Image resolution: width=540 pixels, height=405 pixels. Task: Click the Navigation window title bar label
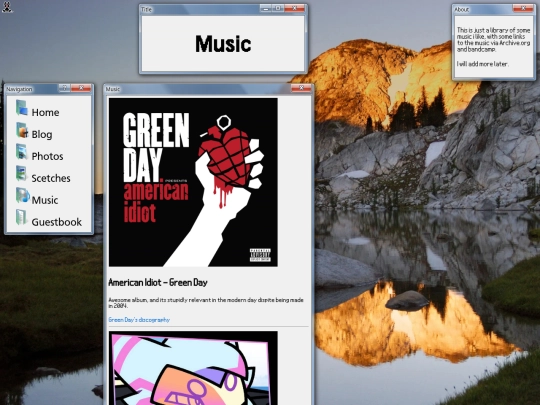19,89
